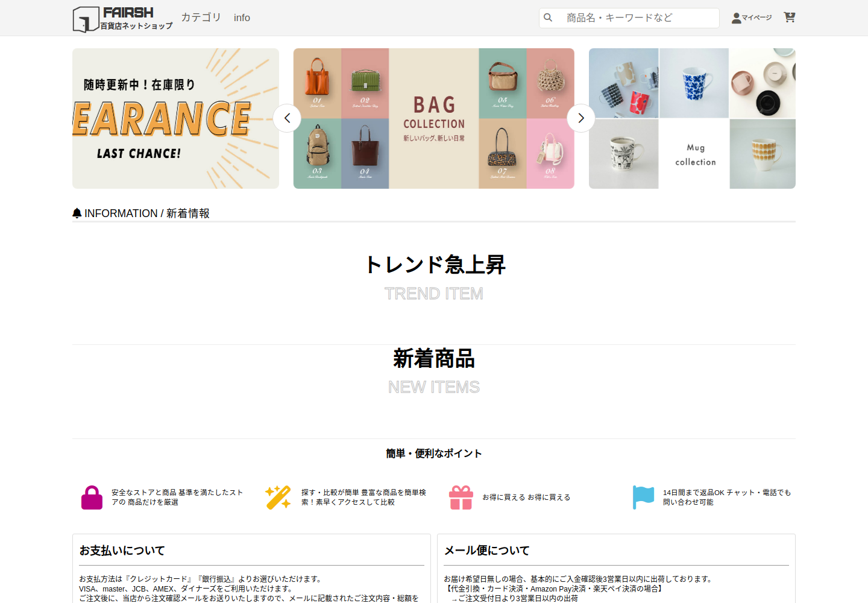Click the お届け希望日無しの場合 shipping text
This screenshot has width=868, height=603.
578,579
